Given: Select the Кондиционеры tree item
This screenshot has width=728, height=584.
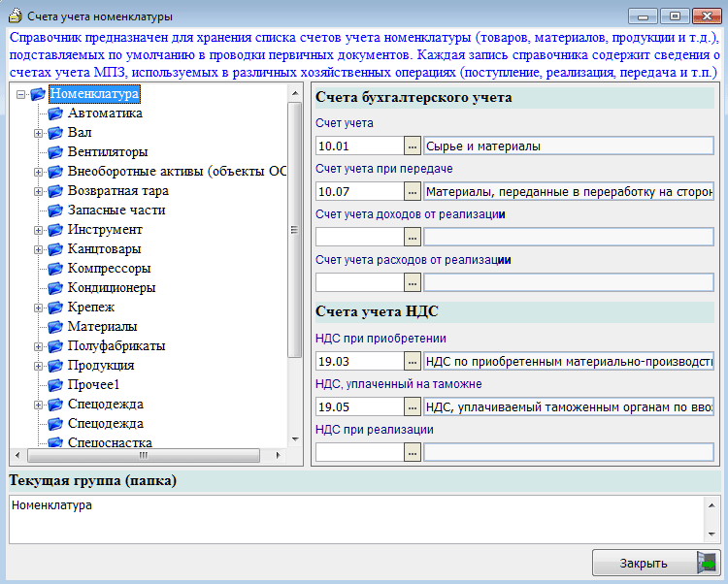Looking at the screenshot, I should 112,288.
